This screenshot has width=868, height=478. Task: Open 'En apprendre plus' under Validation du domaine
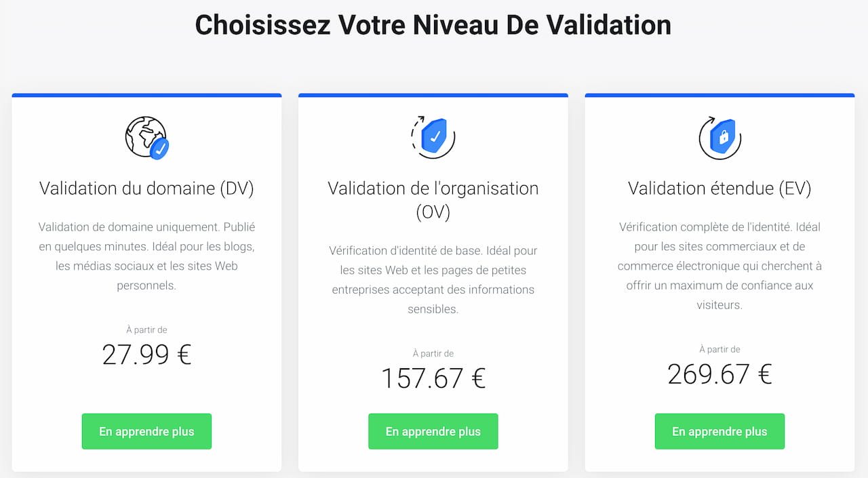pyautogui.click(x=146, y=431)
